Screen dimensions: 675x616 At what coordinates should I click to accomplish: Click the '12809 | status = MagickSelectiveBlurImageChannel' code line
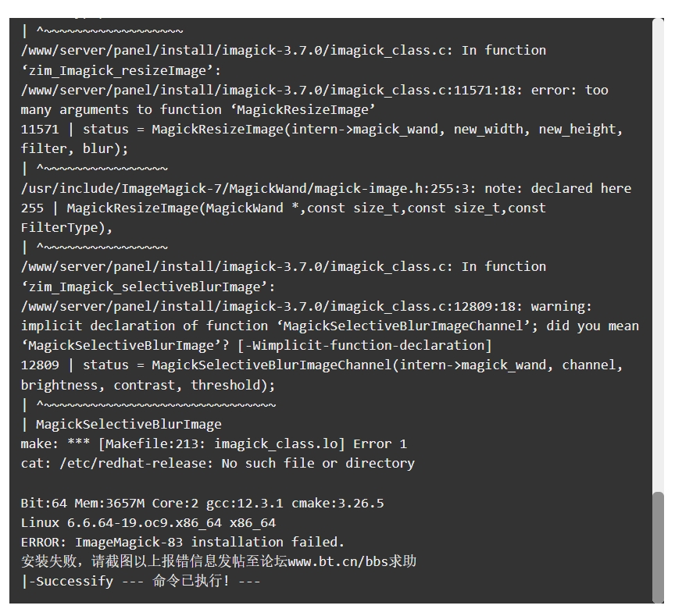[x=322, y=365]
